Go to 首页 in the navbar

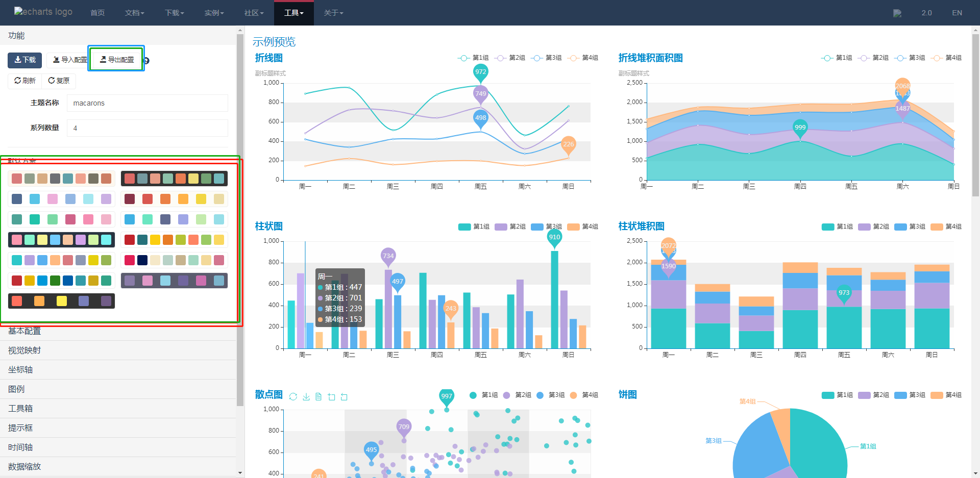click(97, 13)
